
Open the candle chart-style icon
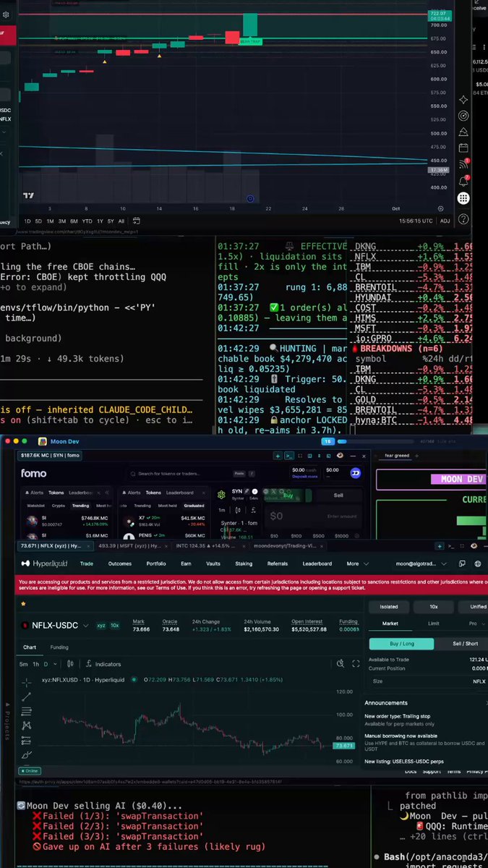coord(70,664)
